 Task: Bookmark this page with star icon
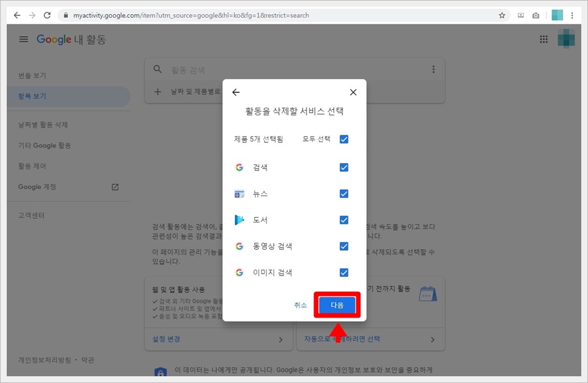click(x=502, y=15)
